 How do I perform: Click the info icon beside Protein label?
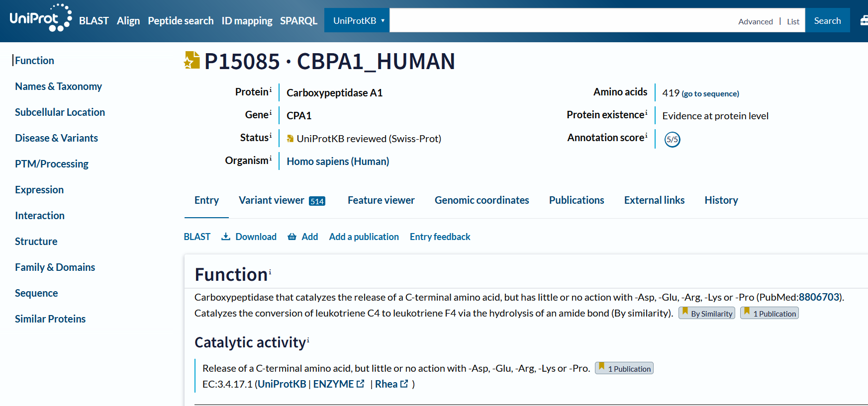271,90
